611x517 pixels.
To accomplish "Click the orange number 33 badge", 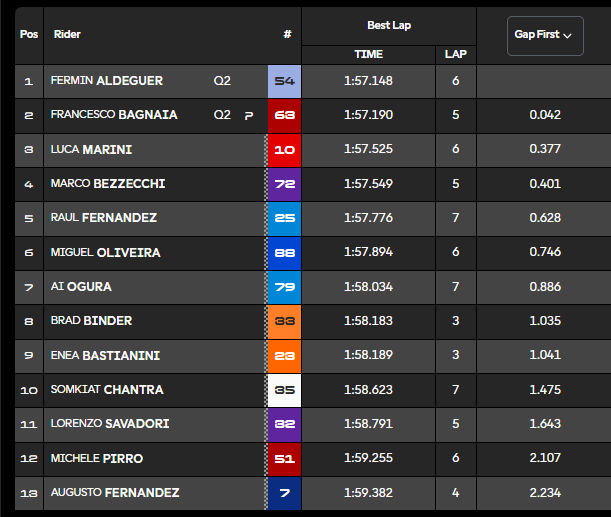I will point(284,321).
